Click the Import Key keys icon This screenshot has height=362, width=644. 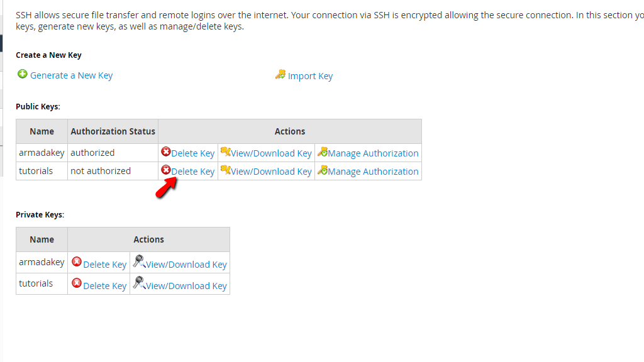tap(280, 75)
